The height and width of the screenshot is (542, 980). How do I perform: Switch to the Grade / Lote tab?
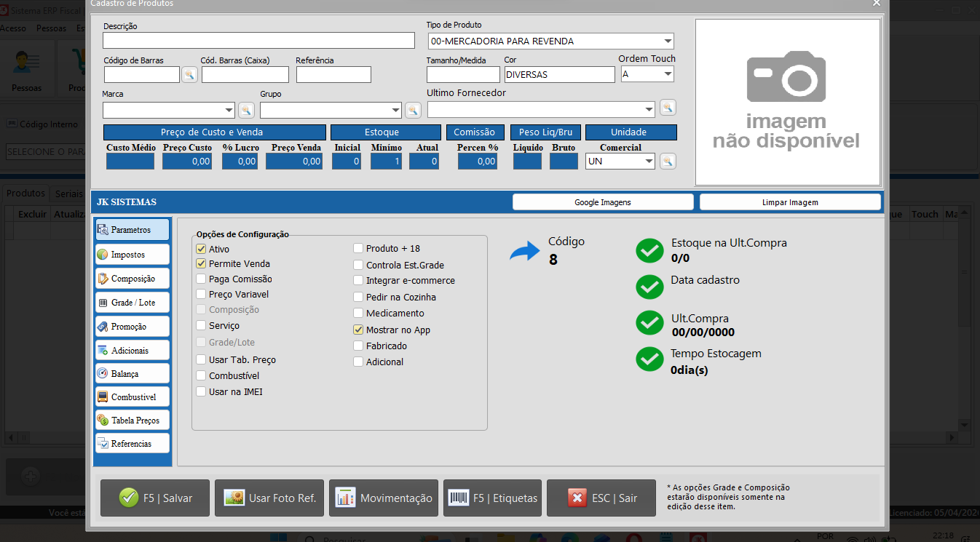point(132,303)
